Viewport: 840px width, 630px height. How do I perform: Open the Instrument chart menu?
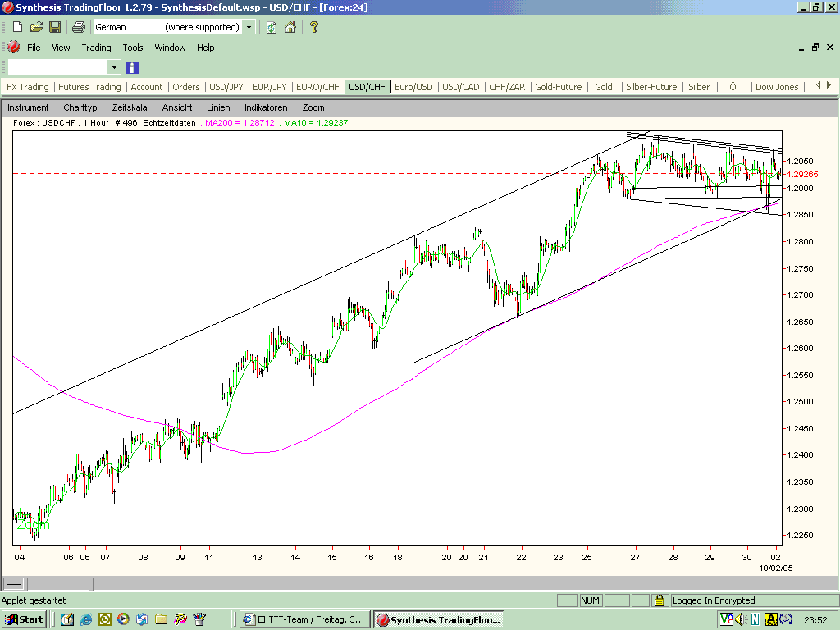pyautogui.click(x=28, y=107)
